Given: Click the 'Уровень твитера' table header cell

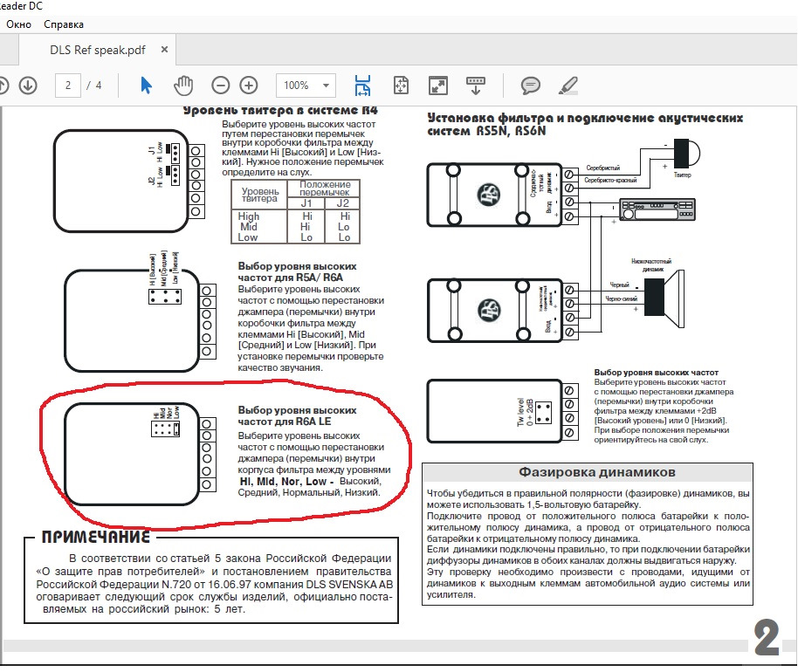Looking at the screenshot, I should pyautogui.click(x=260, y=195).
